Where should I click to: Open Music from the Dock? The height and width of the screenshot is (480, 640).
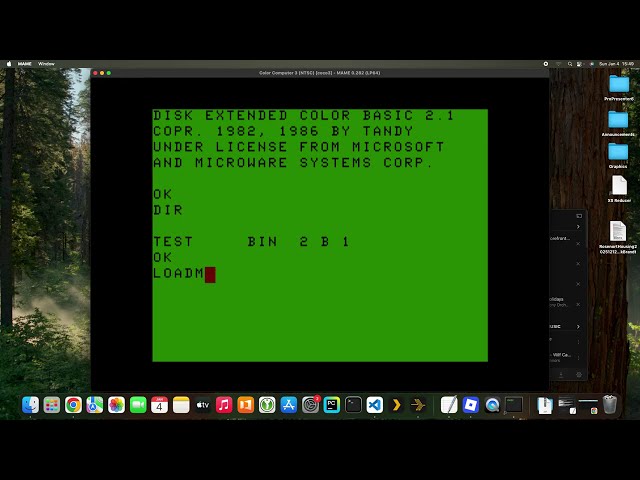pos(224,405)
